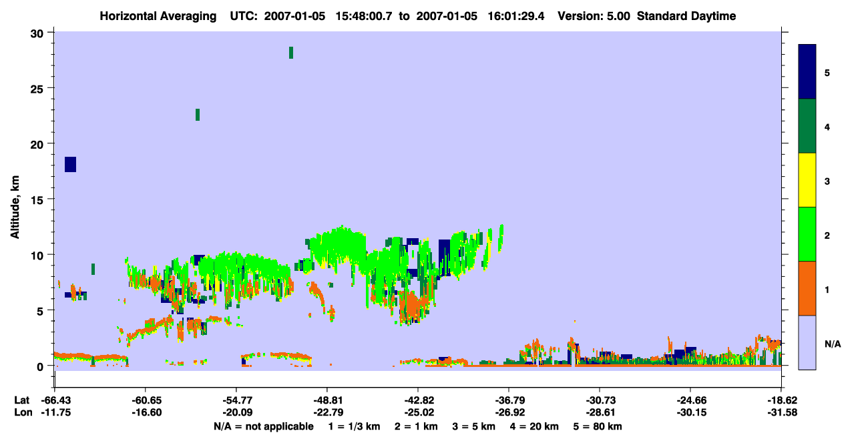Image resolution: width=868 pixels, height=445 pixels.
Task: Click latitude value -54.77
Action: click(236, 400)
